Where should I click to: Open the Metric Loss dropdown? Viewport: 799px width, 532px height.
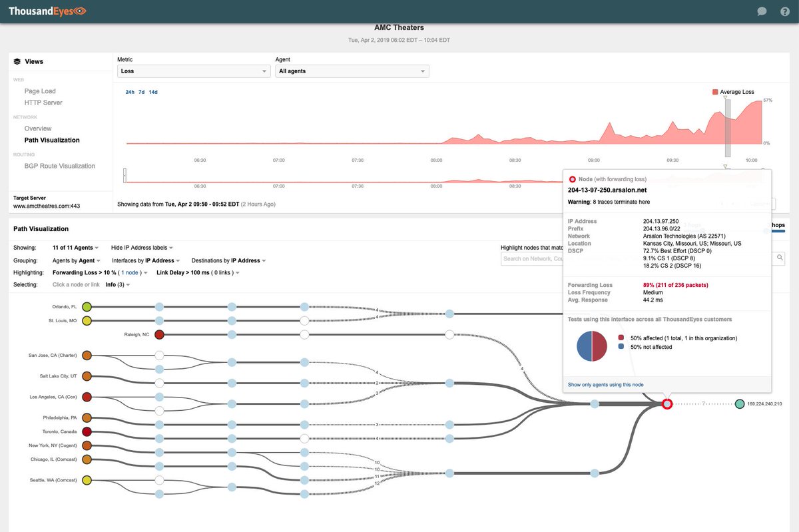tap(193, 71)
